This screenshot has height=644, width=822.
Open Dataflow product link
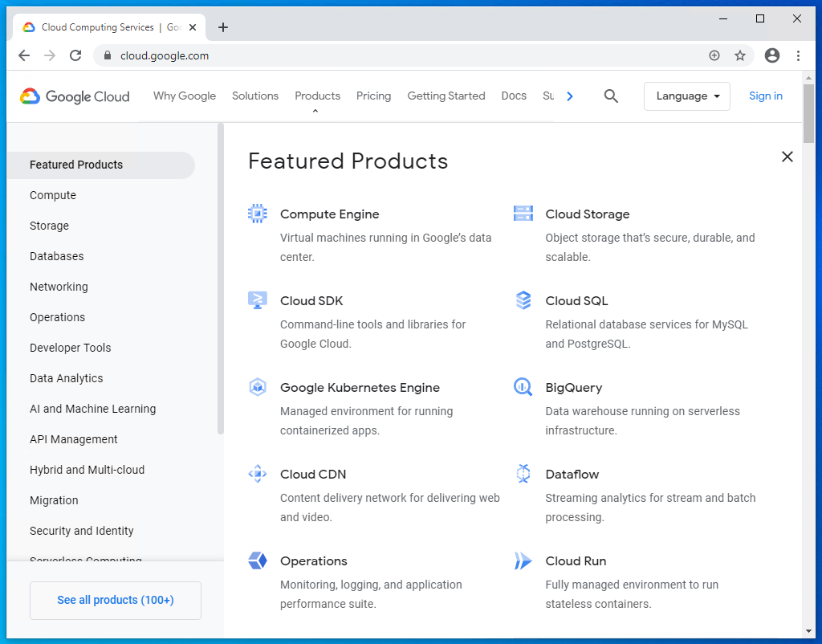(x=572, y=474)
